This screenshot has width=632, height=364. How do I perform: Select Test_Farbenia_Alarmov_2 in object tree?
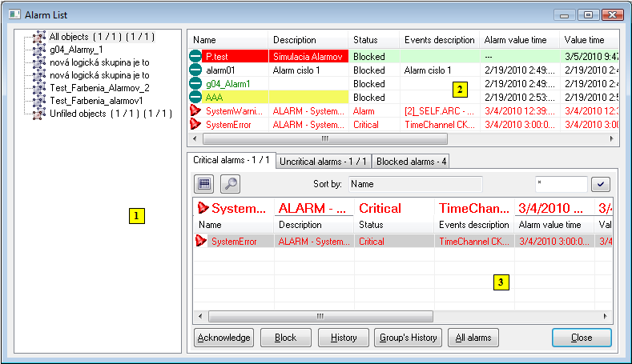99,88
